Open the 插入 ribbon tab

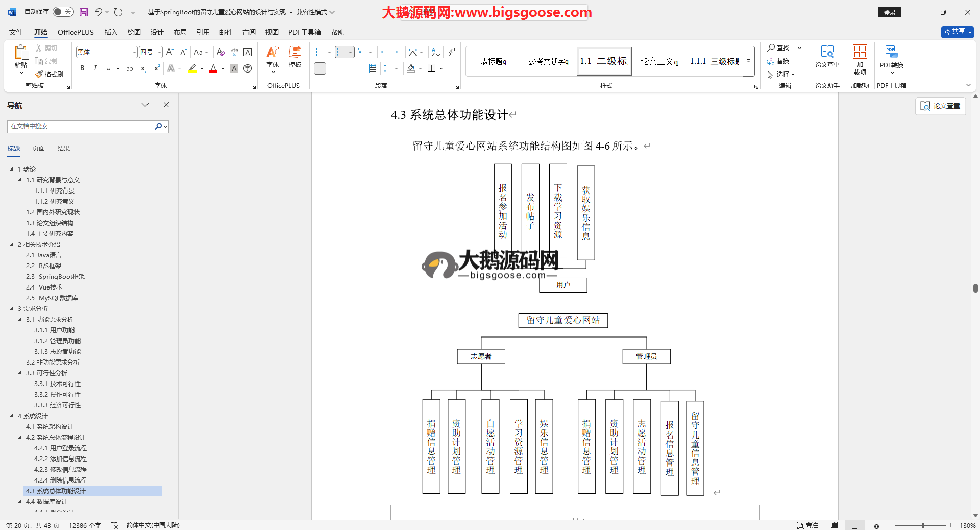(111, 32)
